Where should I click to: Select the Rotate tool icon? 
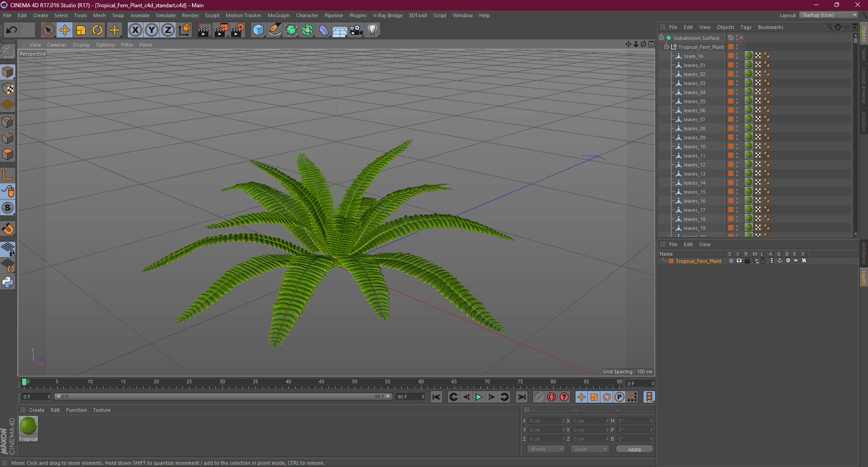coord(97,30)
